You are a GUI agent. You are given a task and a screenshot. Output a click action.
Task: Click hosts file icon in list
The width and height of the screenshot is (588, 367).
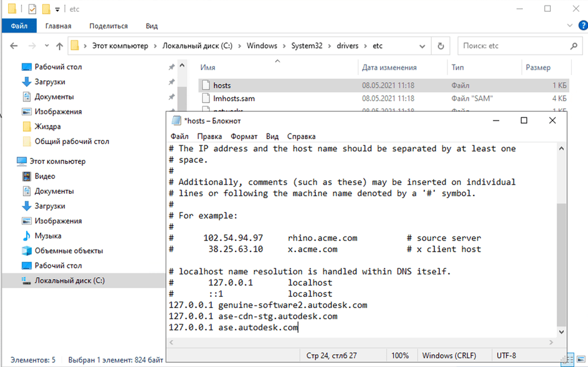click(x=205, y=85)
